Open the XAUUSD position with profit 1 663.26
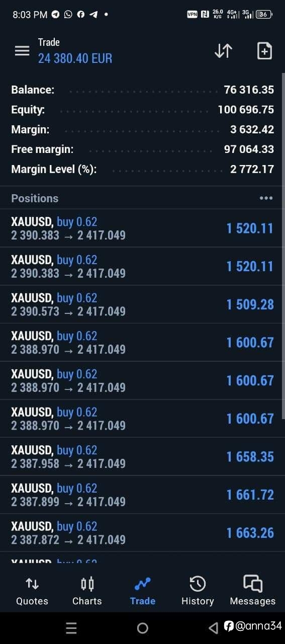The image size is (285, 644). tap(142, 533)
